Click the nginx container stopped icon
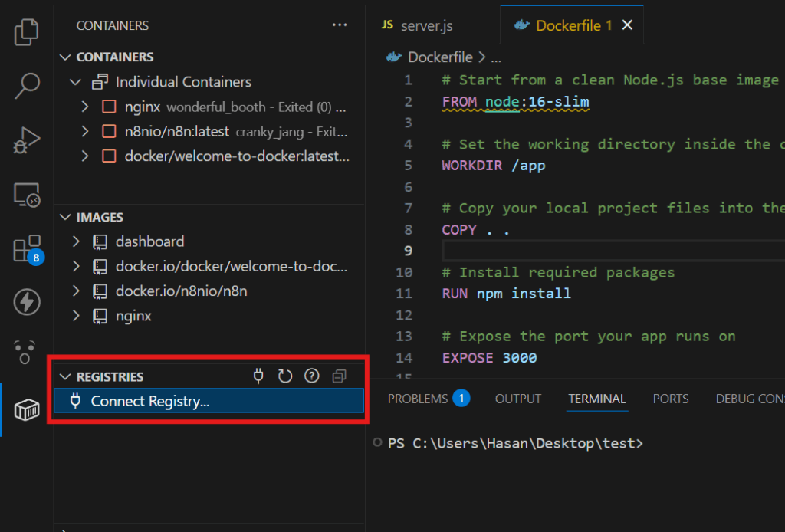The height and width of the screenshot is (532, 785). pyautogui.click(x=109, y=107)
